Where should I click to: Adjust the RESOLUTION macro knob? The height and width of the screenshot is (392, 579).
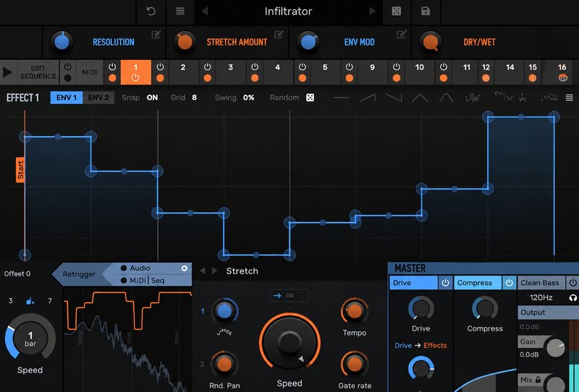point(62,42)
